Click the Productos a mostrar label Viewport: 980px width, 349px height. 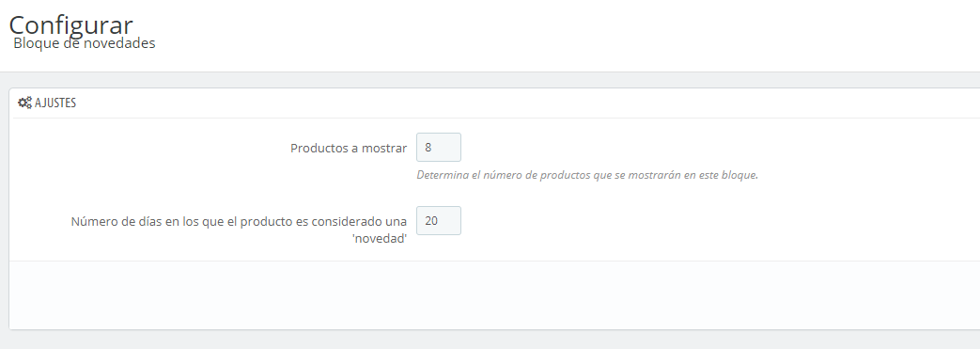(x=349, y=149)
